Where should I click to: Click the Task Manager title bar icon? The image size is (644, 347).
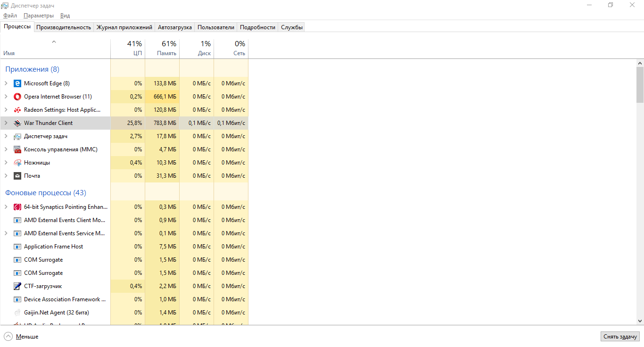[x=6, y=5]
